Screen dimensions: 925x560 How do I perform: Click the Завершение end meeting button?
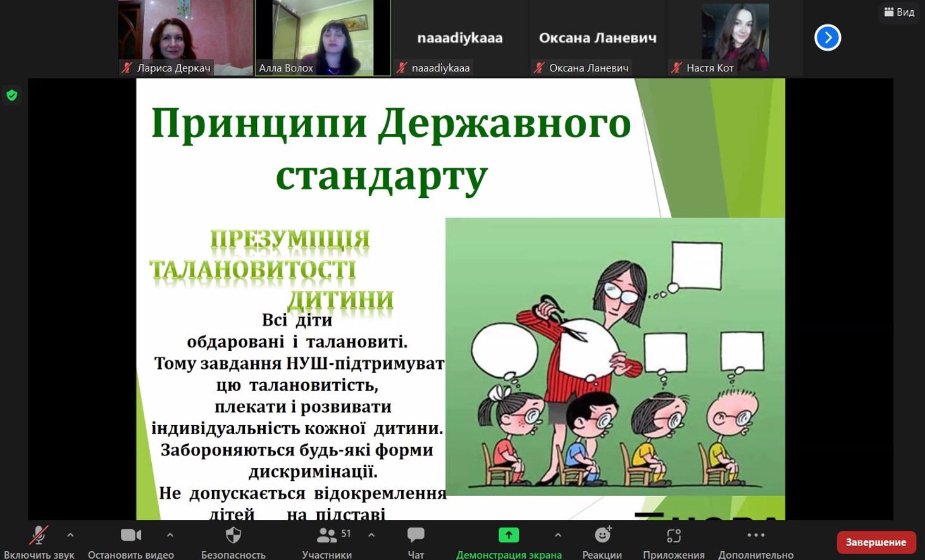pos(877,542)
